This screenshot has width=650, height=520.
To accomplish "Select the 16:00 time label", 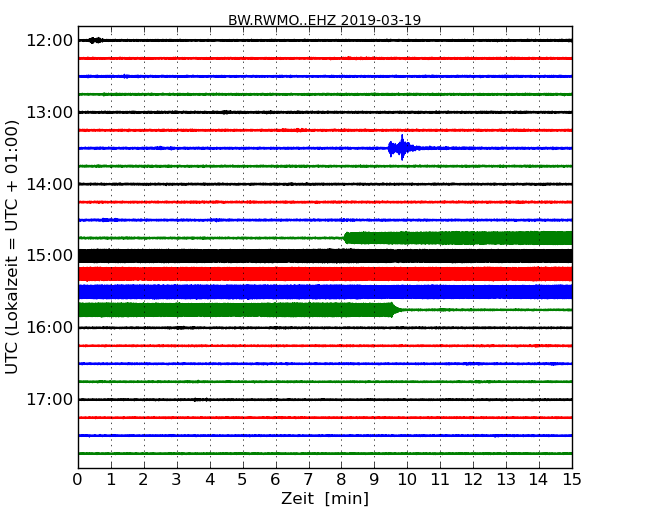I will [x=49, y=328].
